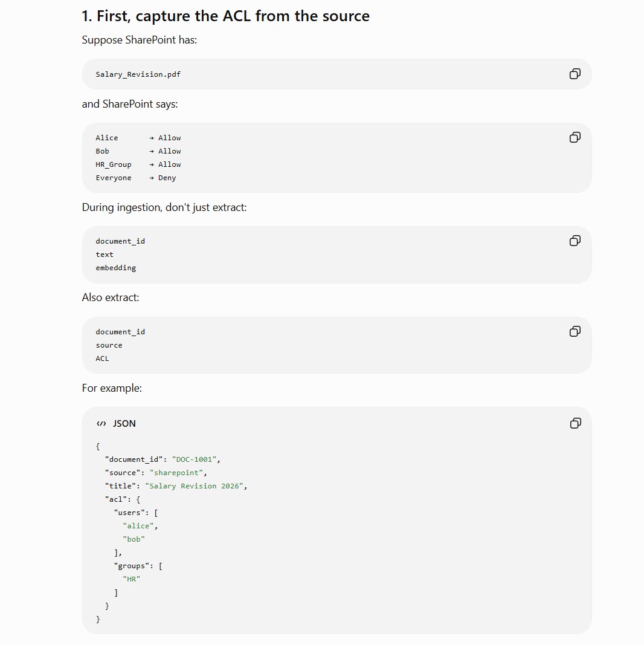
Task: Copy the Alice and Bob permissions block
Action: tap(575, 137)
